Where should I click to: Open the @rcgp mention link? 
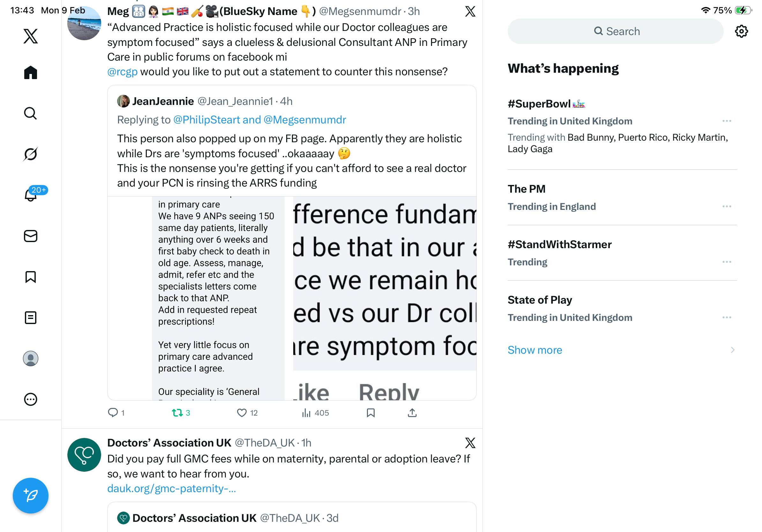pyautogui.click(x=122, y=72)
